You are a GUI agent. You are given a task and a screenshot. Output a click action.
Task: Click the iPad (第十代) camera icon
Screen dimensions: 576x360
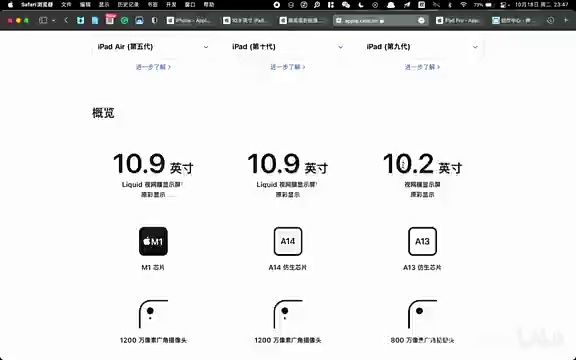[288, 314]
